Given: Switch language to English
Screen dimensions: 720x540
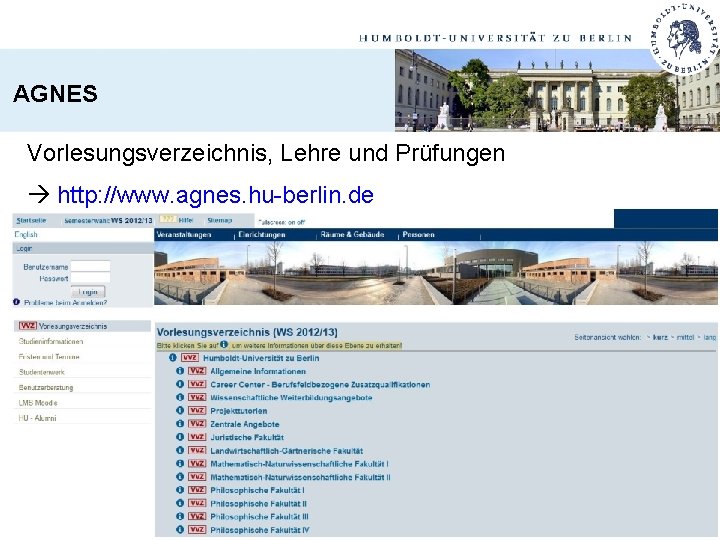Looking at the screenshot, I should 26,235.
